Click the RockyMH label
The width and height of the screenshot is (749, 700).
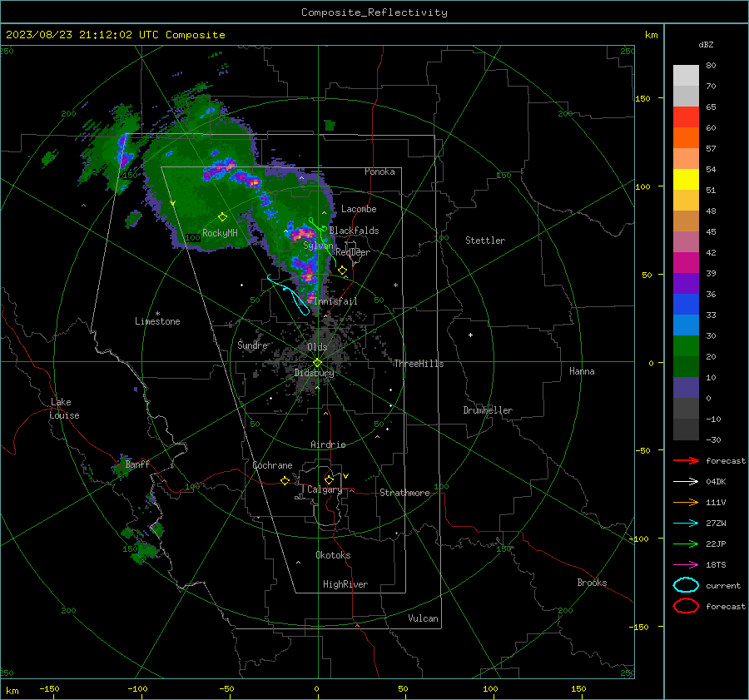coord(220,233)
